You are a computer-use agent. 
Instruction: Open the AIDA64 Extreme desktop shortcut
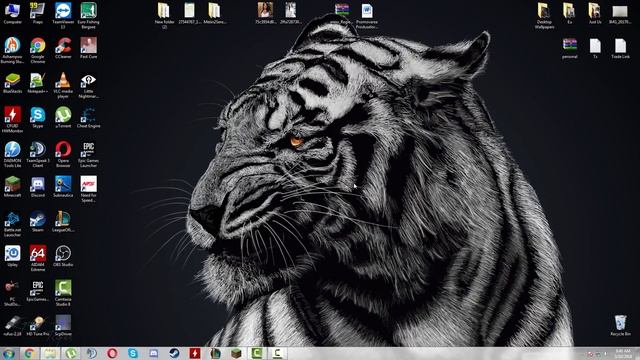tap(38, 258)
